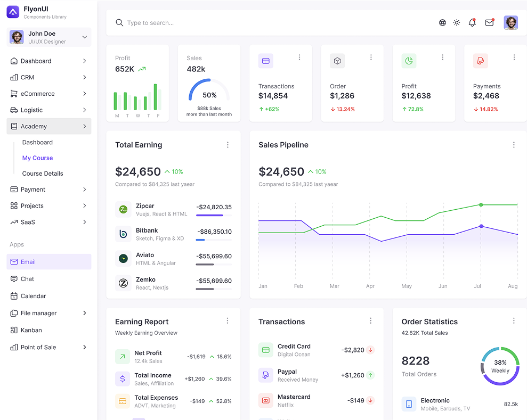Open the Profit $12,638 card options menu
Screen dimensions: 527x420
coord(442,57)
